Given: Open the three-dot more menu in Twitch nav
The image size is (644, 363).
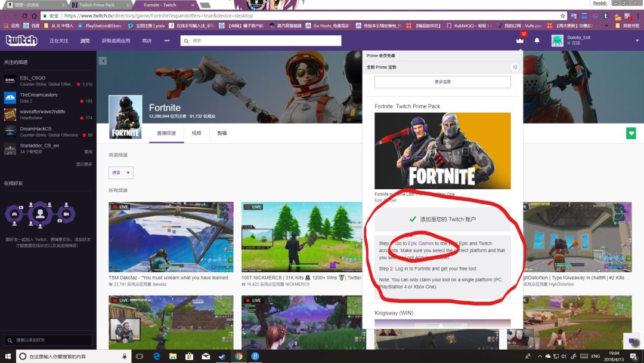Looking at the screenshot, I should [x=167, y=41].
